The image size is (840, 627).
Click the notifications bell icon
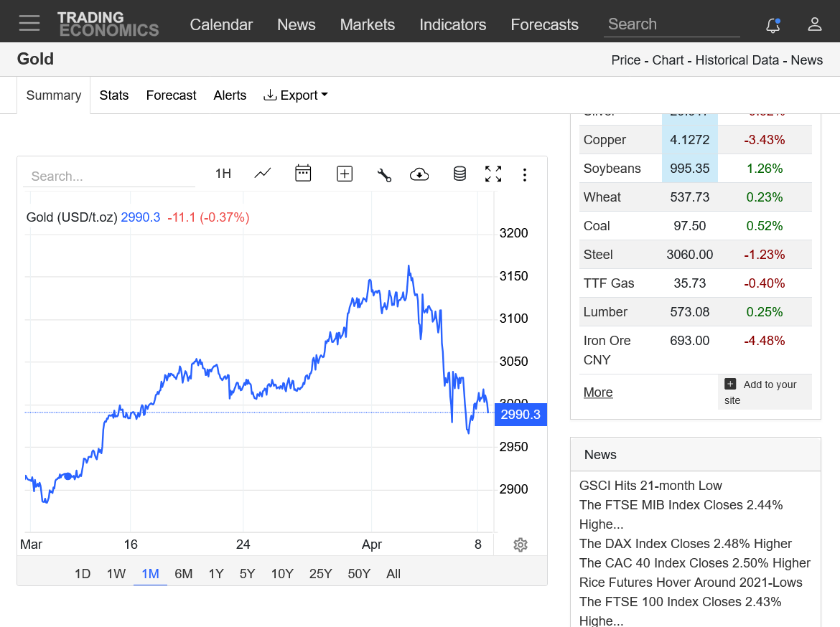click(x=773, y=24)
